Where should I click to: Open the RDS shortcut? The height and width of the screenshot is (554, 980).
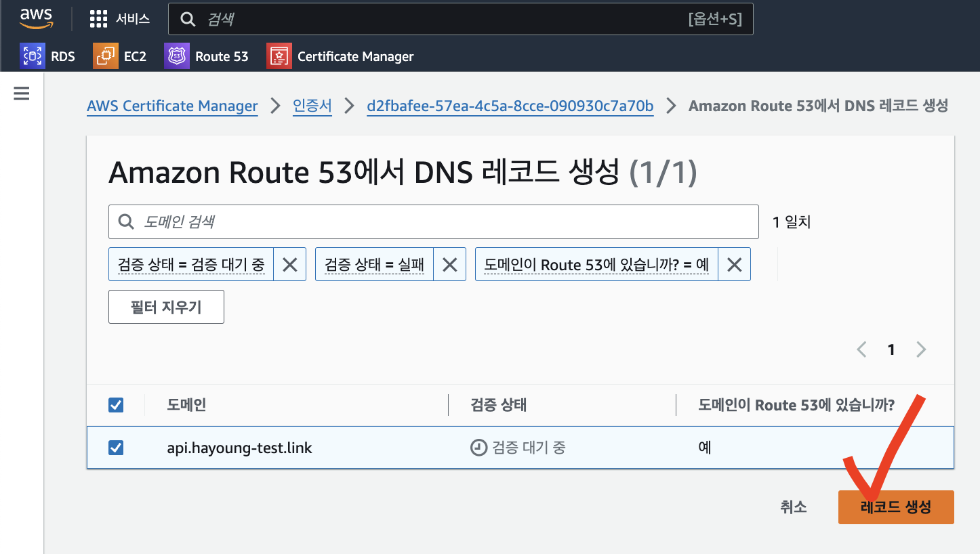tap(47, 56)
